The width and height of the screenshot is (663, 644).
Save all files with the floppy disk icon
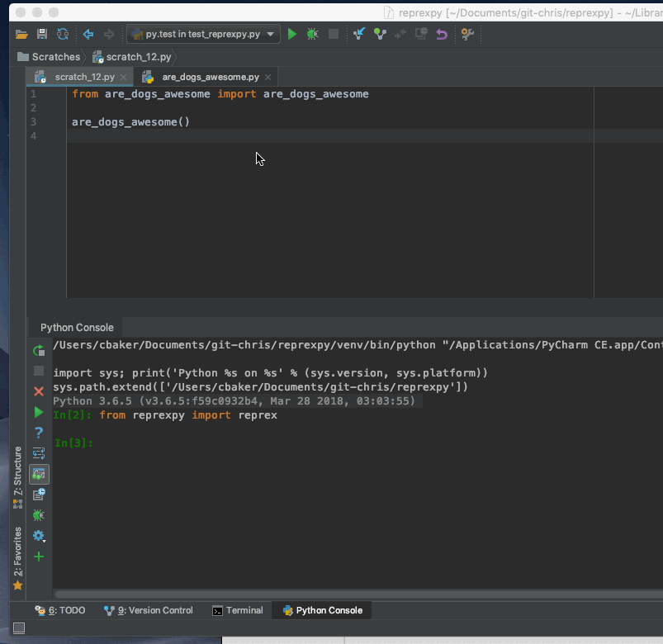coord(42,34)
